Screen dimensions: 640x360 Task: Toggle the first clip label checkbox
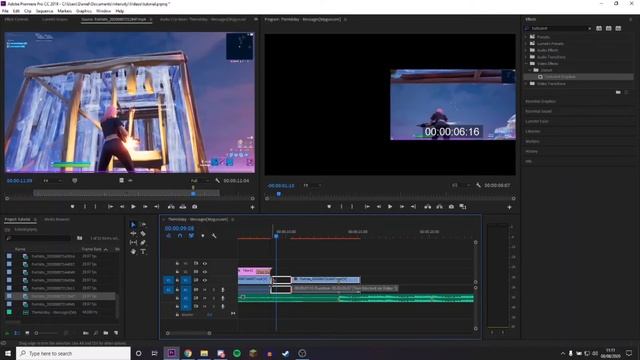[x=9, y=256]
